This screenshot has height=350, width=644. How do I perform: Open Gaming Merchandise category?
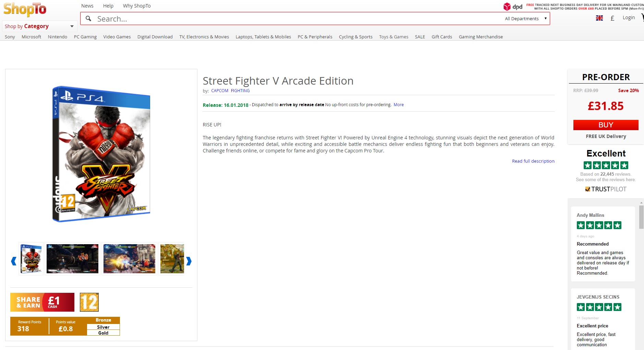481,37
